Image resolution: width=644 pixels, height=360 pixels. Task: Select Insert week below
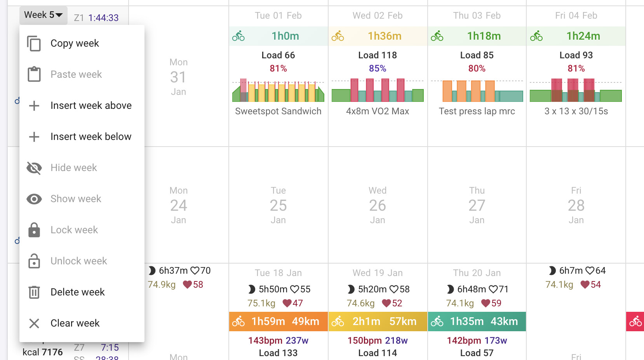[x=91, y=136]
